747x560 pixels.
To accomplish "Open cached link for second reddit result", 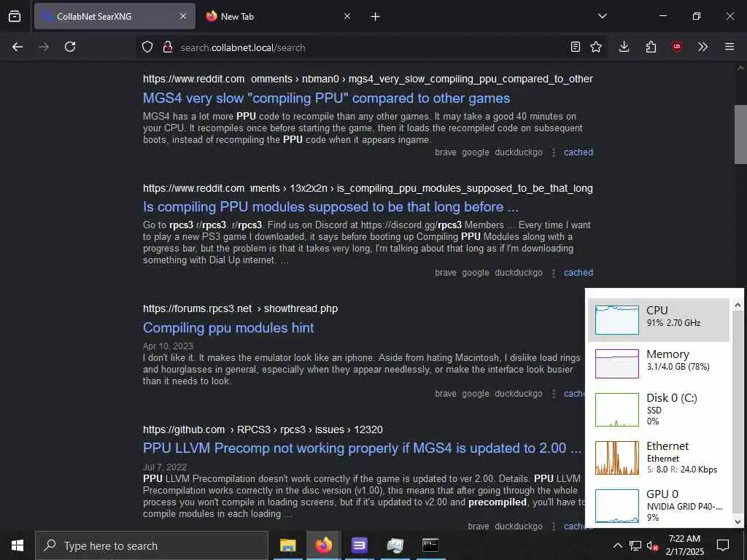I will coord(578,273).
